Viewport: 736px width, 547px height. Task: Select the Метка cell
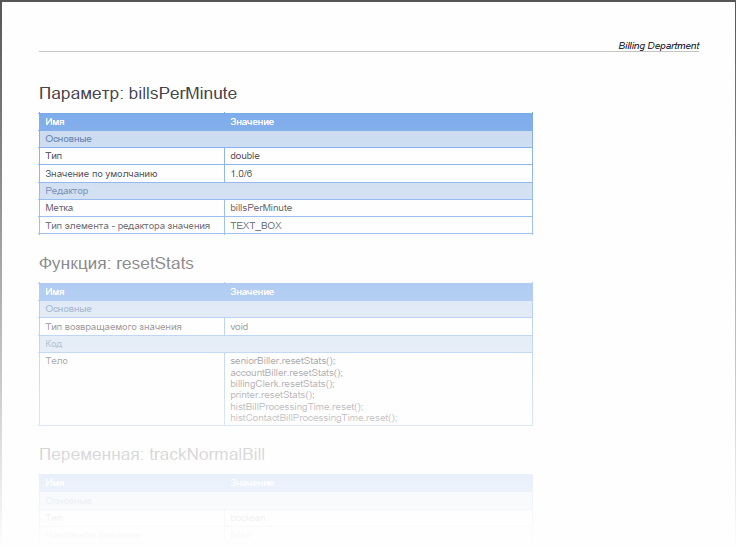pos(132,208)
